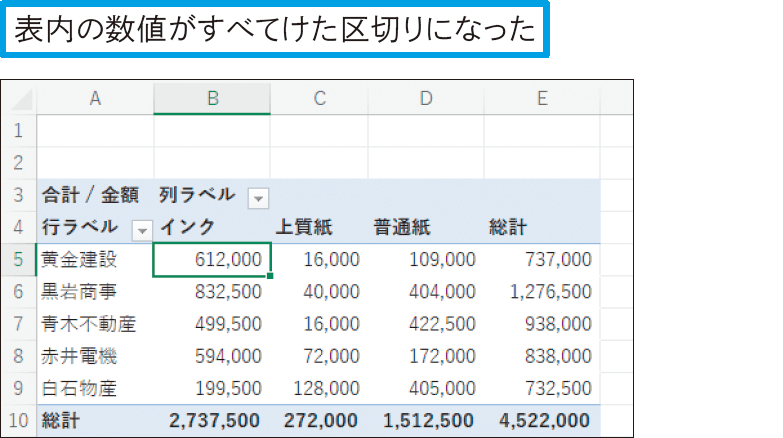Select column B header
Screen dimensions: 783x438
212,99
